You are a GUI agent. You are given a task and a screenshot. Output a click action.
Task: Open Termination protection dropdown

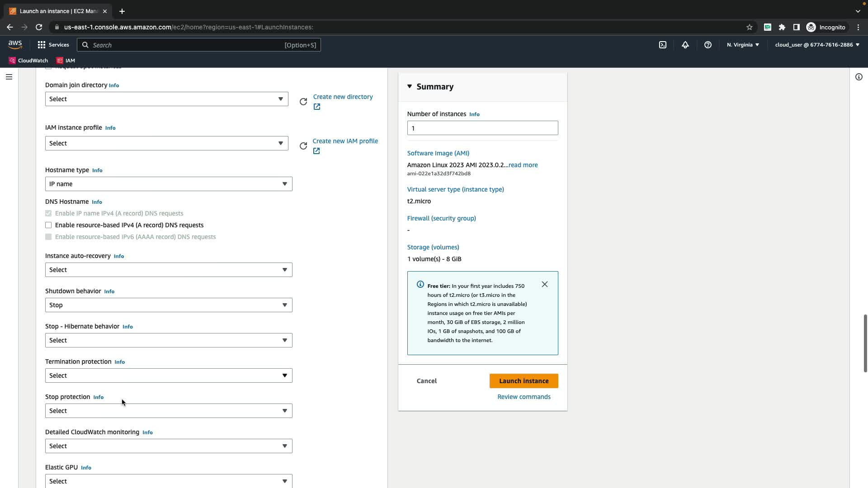168,375
